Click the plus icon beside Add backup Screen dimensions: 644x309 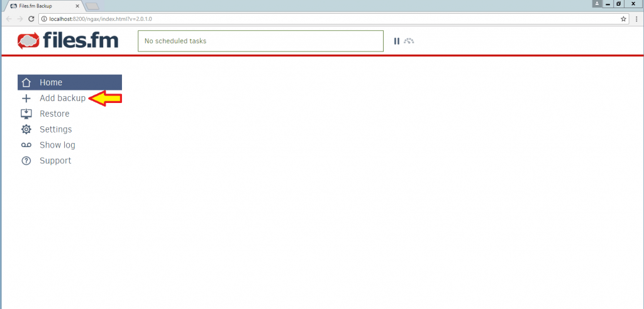[26, 99]
